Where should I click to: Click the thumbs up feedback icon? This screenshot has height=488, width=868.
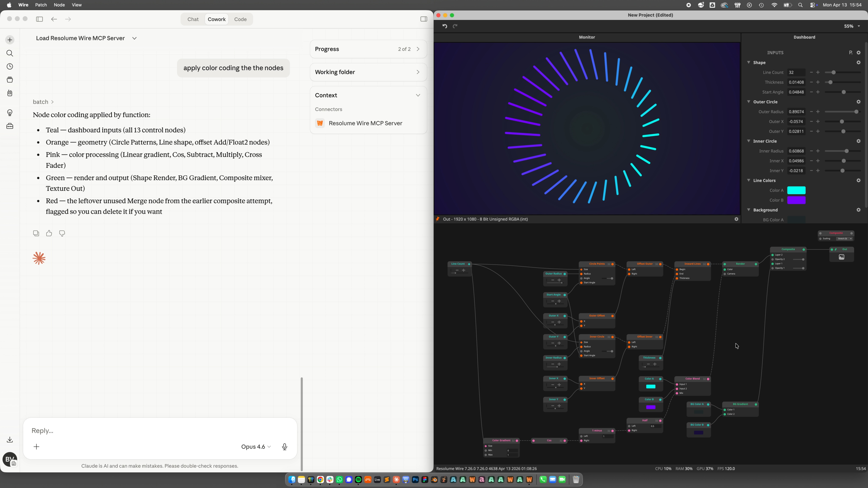tap(49, 233)
